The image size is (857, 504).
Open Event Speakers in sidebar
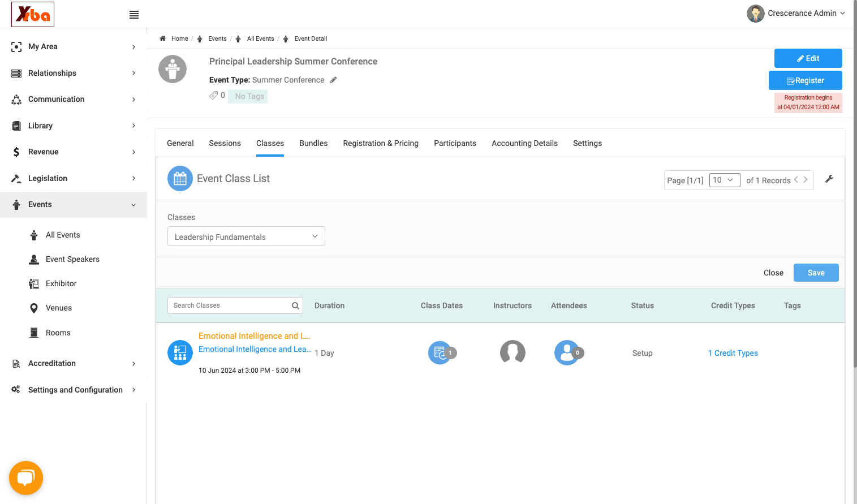[72, 259]
